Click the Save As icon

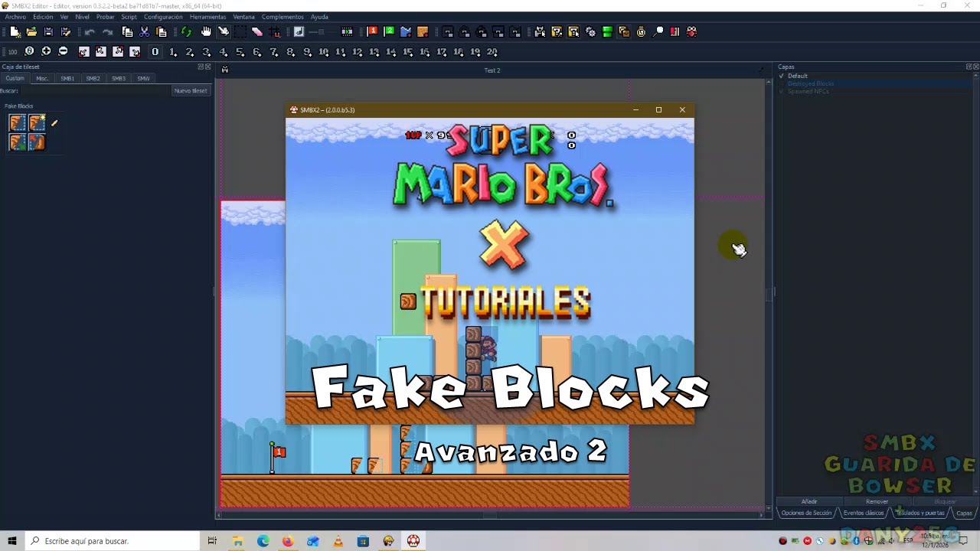click(66, 32)
